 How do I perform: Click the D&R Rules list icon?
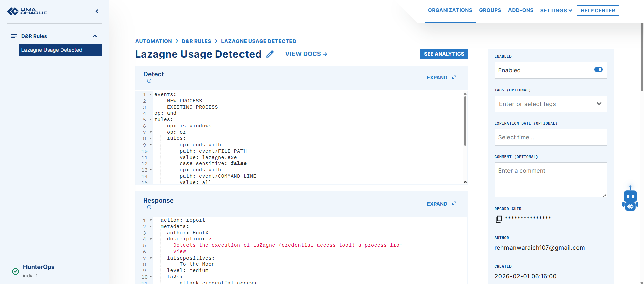[x=14, y=36]
